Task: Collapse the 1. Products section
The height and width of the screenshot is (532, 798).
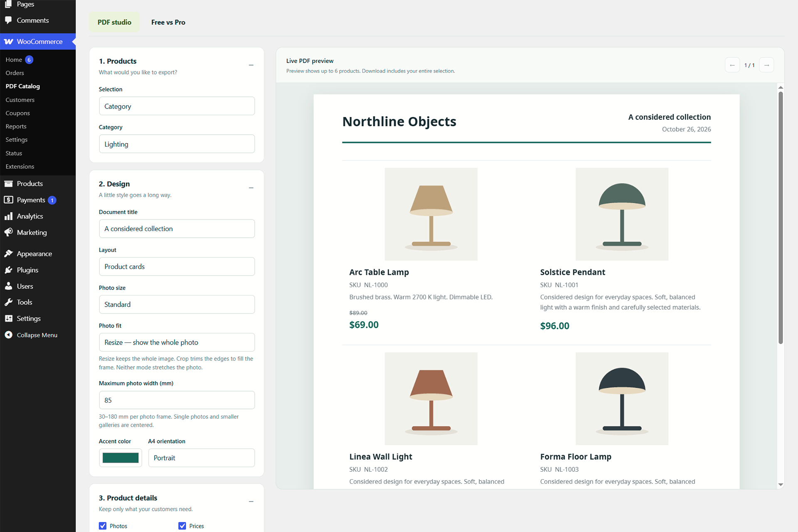Action: [x=251, y=65]
